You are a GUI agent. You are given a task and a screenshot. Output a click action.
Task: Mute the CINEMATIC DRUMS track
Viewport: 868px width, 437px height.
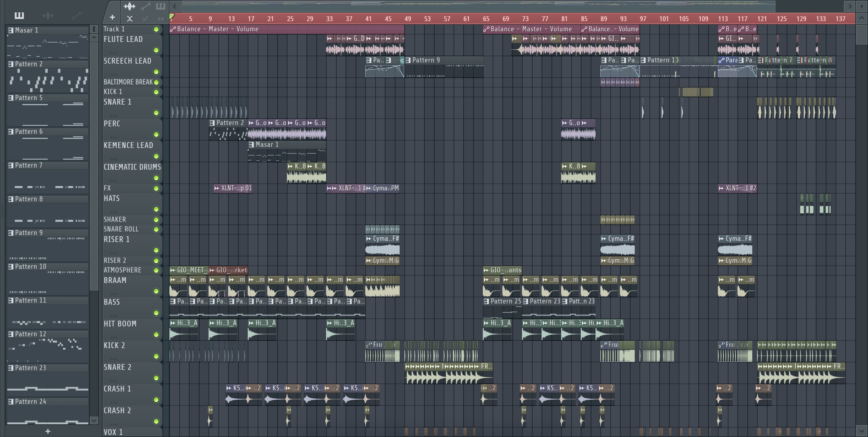pos(156,178)
